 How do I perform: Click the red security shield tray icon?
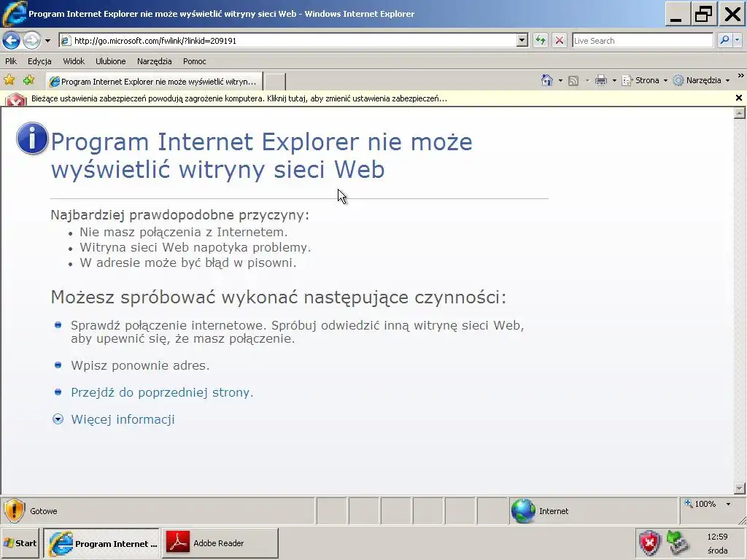tap(650, 542)
